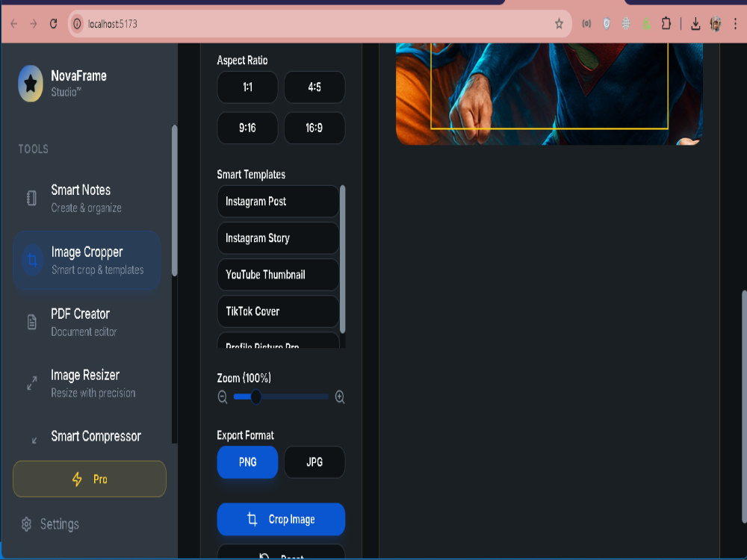Select the 9:16 aspect ratio
The height and width of the screenshot is (560, 747).
pyautogui.click(x=248, y=128)
